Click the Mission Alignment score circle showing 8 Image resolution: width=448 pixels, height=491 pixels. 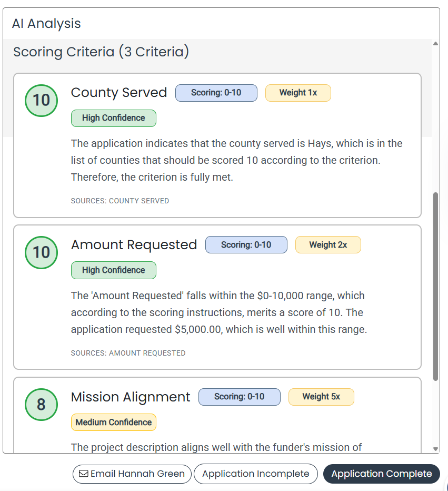pyautogui.click(x=41, y=405)
